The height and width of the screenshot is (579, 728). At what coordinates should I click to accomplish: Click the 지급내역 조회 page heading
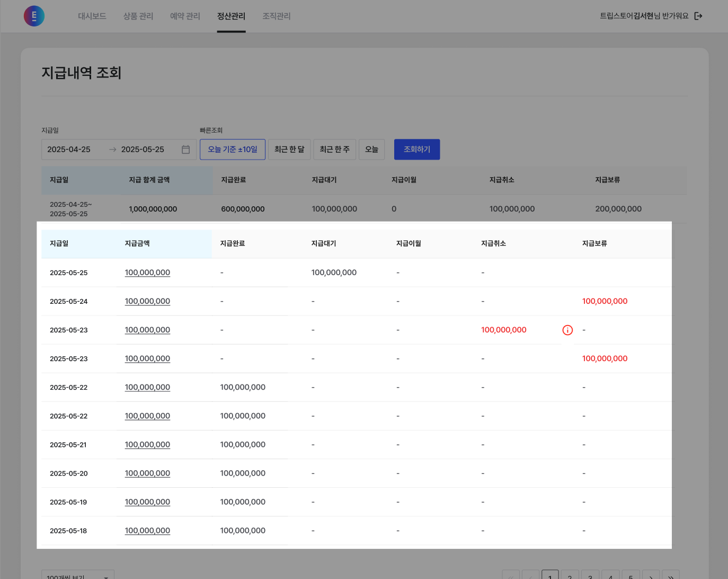82,73
